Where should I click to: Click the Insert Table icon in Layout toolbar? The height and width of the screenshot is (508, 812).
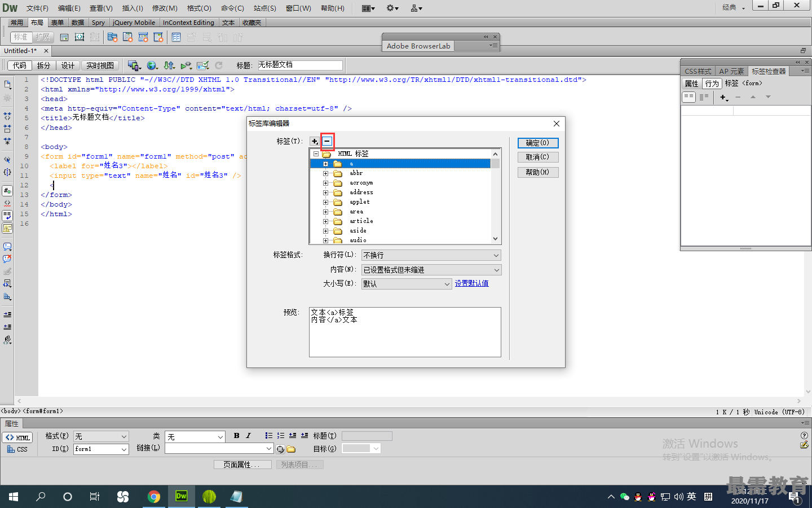coord(176,37)
